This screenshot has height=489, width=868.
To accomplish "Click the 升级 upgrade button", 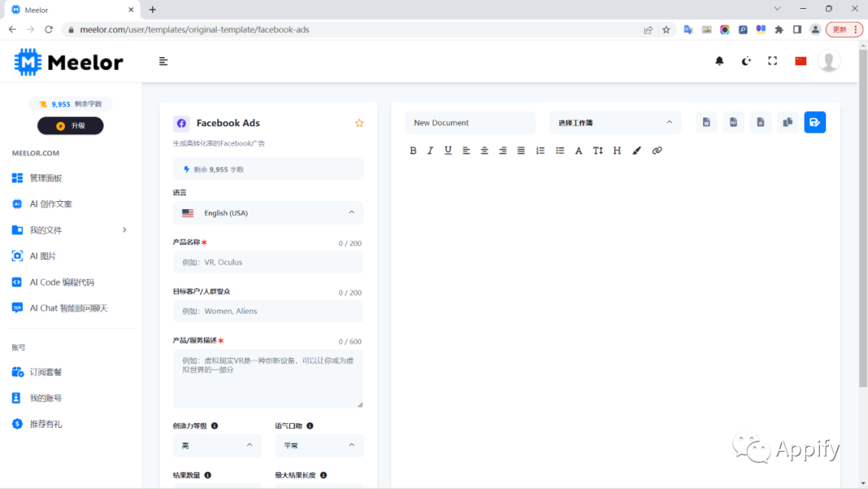I will point(70,125).
